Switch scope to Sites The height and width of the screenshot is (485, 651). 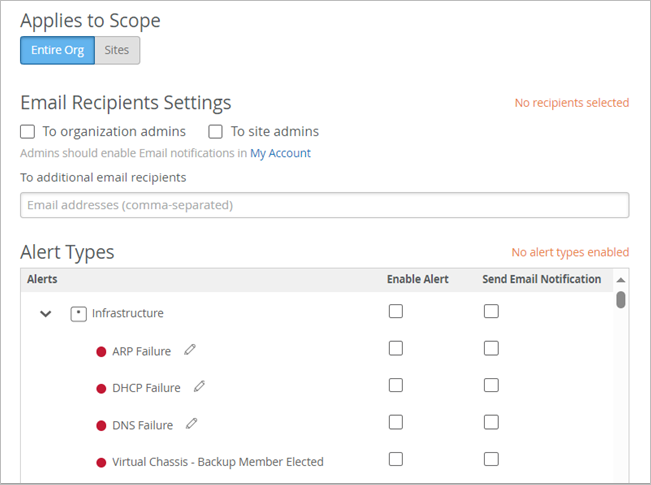tap(117, 50)
